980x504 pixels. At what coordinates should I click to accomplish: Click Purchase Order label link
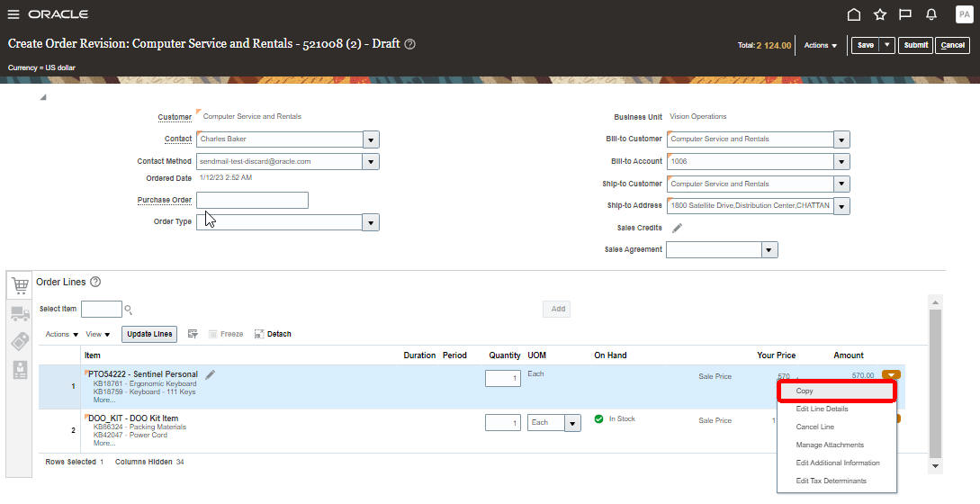click(x=165, y=200)
